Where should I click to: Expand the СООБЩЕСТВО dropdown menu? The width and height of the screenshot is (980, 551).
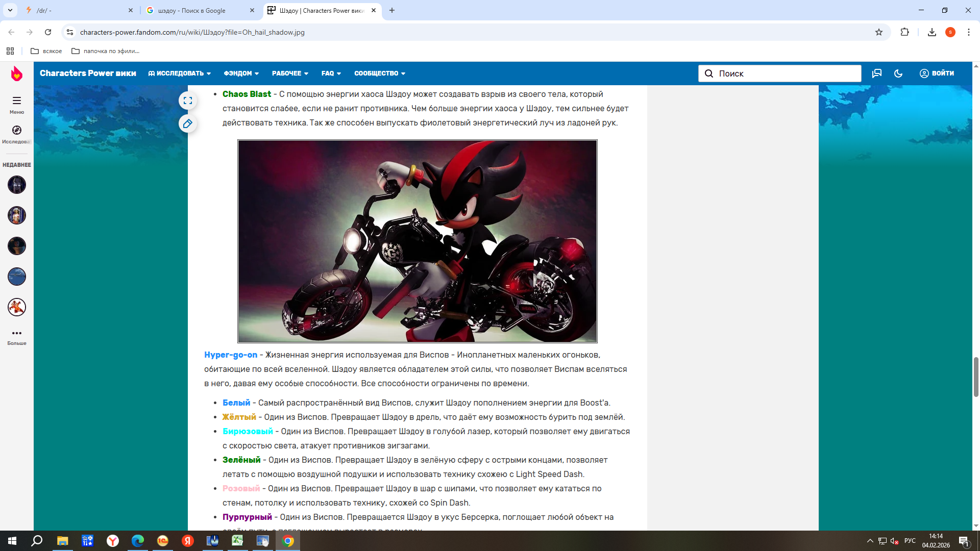[x=380, y=73]
